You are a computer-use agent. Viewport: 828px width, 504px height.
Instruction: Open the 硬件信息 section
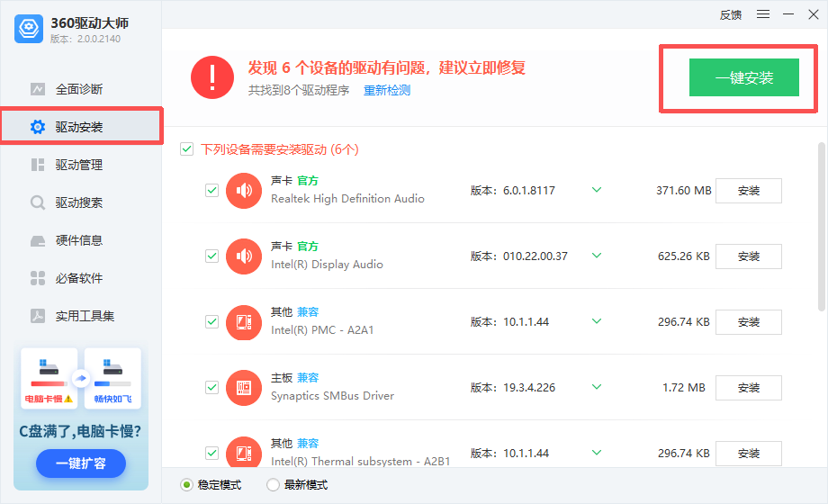tap(81, 240)
